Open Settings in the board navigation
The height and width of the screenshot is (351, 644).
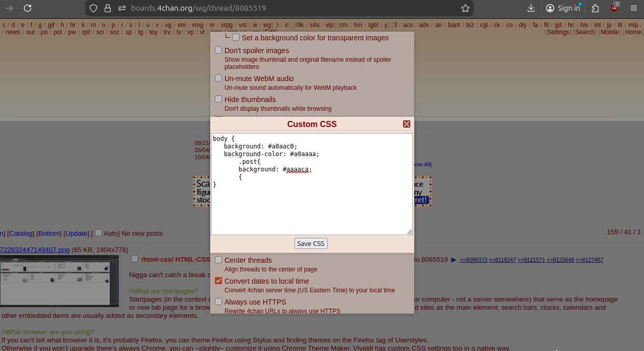click(x=558, y=32)
